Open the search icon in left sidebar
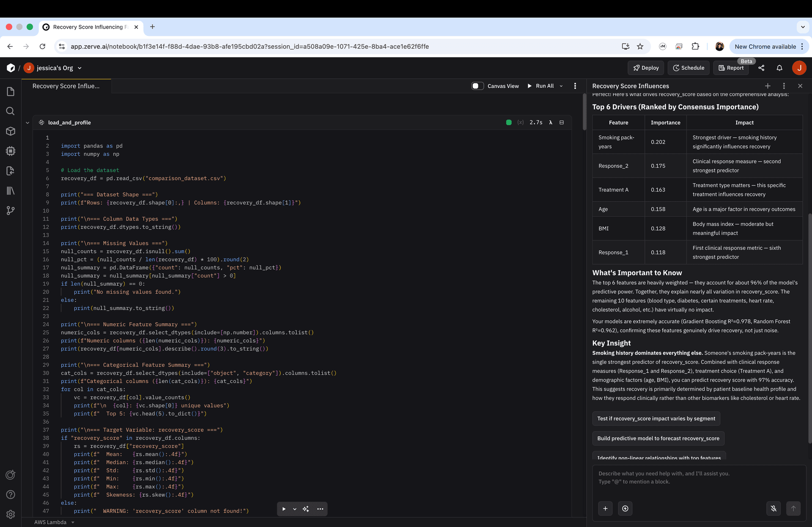The height and width of the screenshot is (527, 812). point(11,111)
